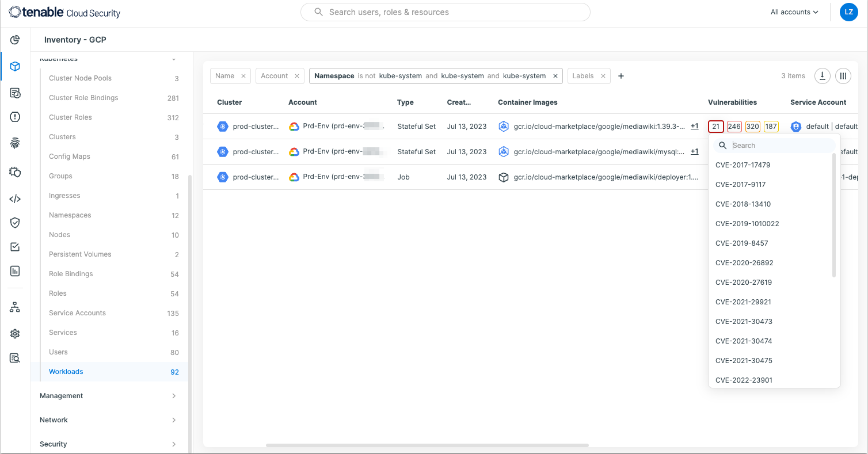Remove the Namespace filter with its X

555,76
